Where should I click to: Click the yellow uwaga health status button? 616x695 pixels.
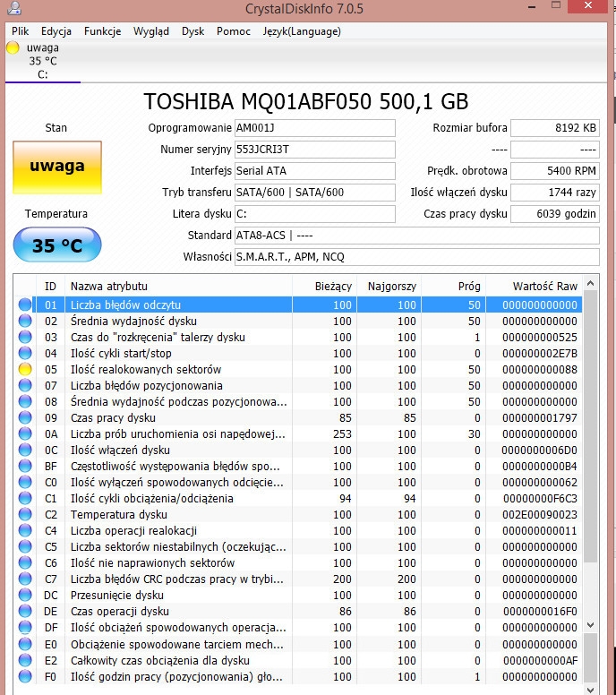click(x=57, y=167)
